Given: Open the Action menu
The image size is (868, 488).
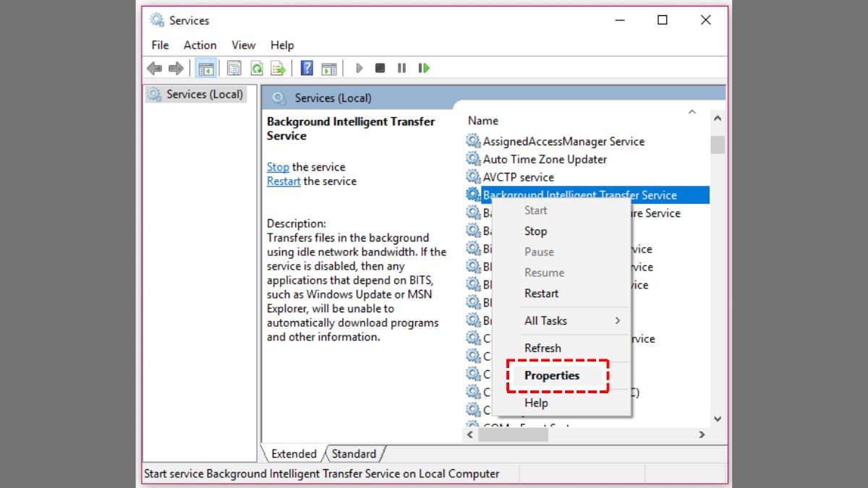Looking at the screenshot, I should click(x=200, y=45).
